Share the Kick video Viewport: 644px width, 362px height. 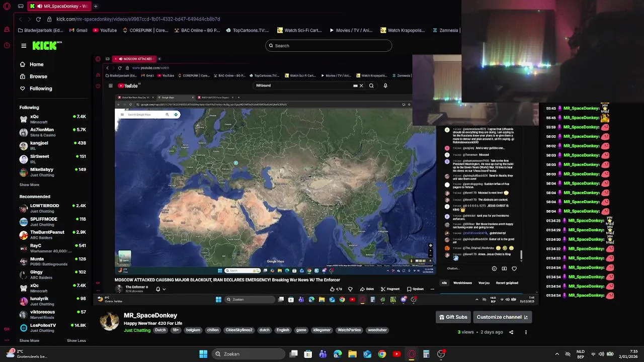pos(511,332)
